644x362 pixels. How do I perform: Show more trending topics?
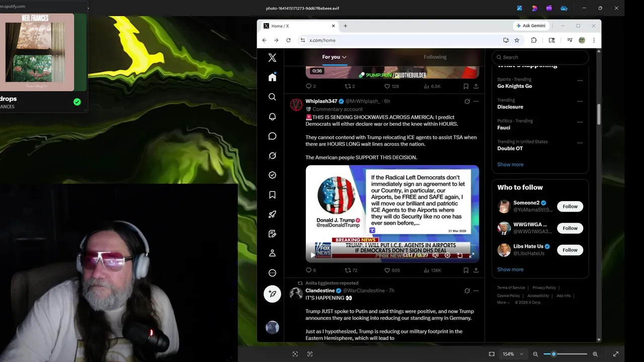pyautogui.click(x=510, y=164)
